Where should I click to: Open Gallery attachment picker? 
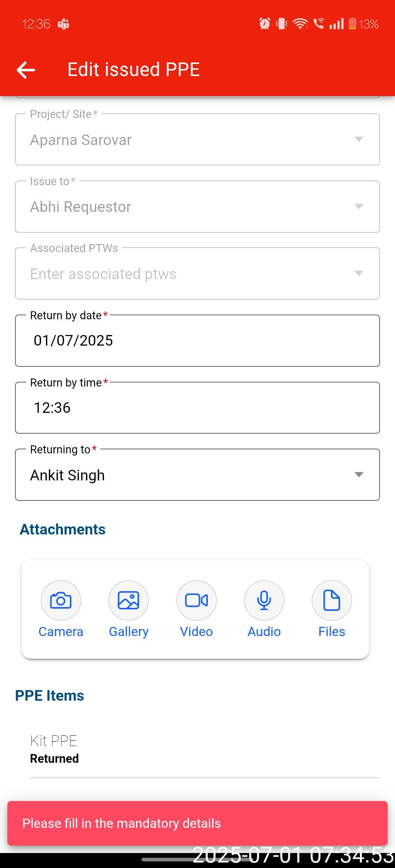(x=128, y=600)
